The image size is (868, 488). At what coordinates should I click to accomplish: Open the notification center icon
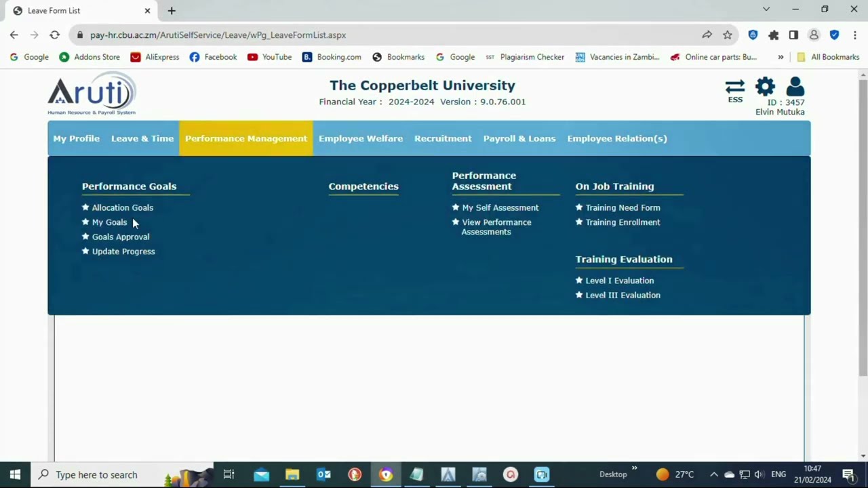pyautogui.click(x=848, y=474)
